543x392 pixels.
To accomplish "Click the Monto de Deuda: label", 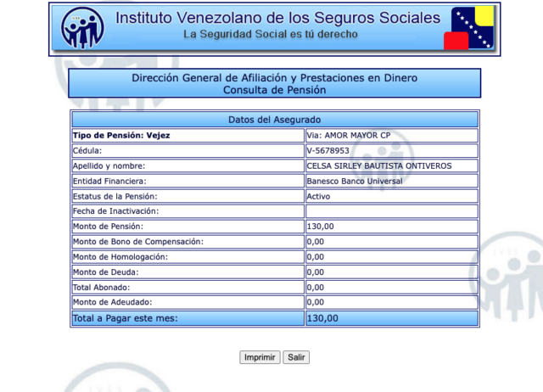I will pos(105,272).
